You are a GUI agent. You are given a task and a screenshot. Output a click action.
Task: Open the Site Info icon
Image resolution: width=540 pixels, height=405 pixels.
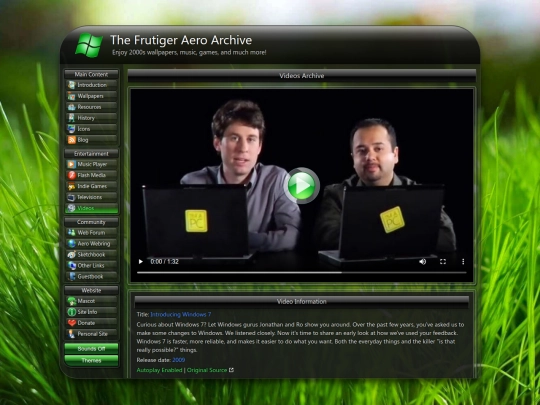click(71, 312)
